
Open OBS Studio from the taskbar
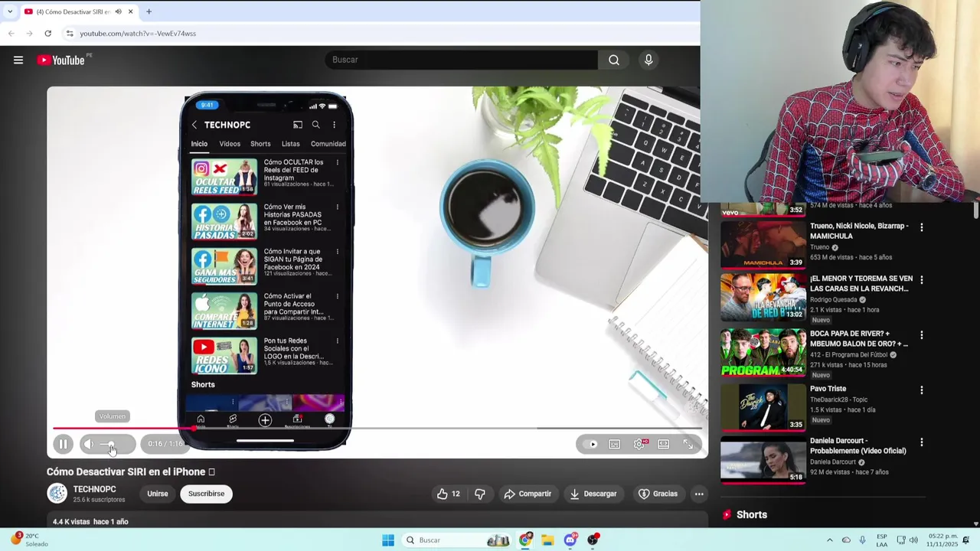(593, 540)
